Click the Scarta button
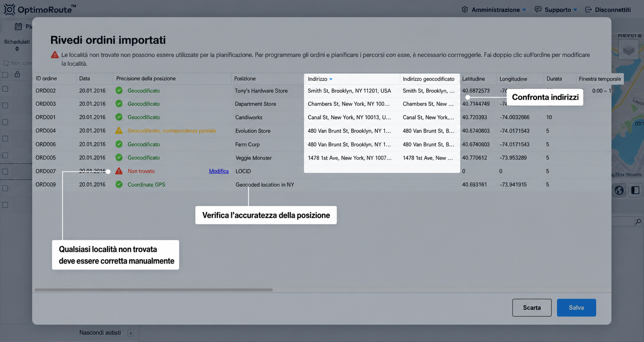The height and width of the screenshot is (342, 644). click(x=532, y=308)
